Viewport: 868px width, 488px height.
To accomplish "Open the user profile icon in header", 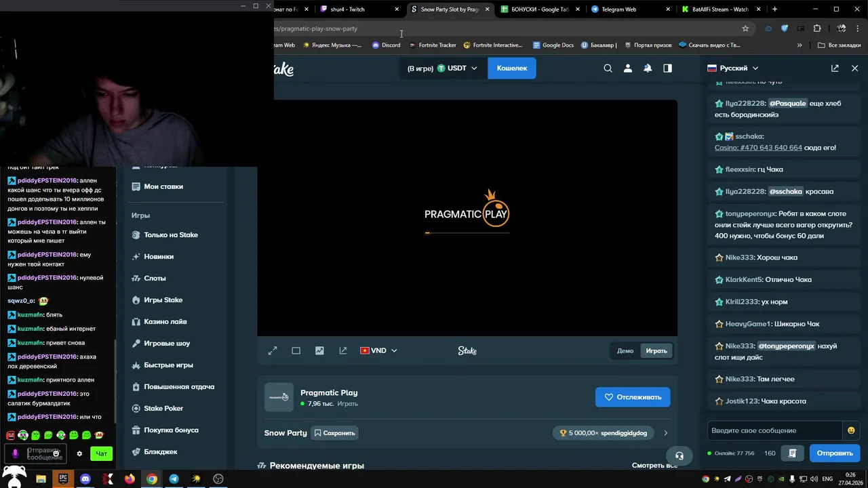I will pyautogui.click(x=628, y=68).
